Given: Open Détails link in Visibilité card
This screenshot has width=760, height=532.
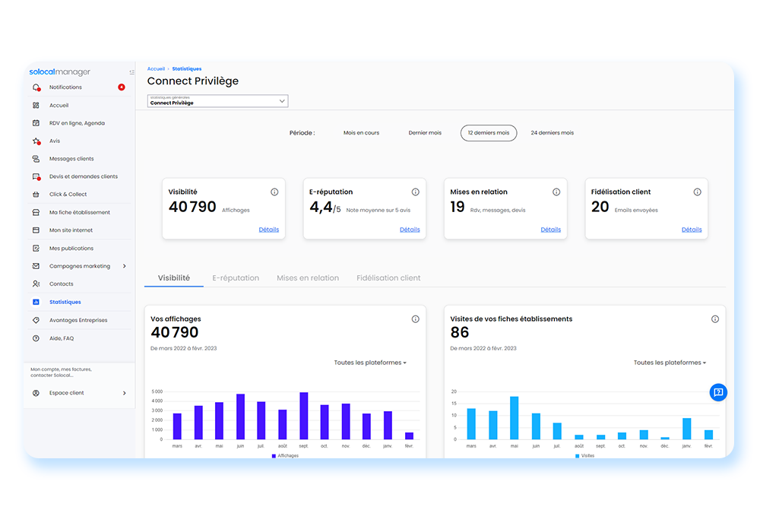Looking at the screenshot, I should pos(268,230).
